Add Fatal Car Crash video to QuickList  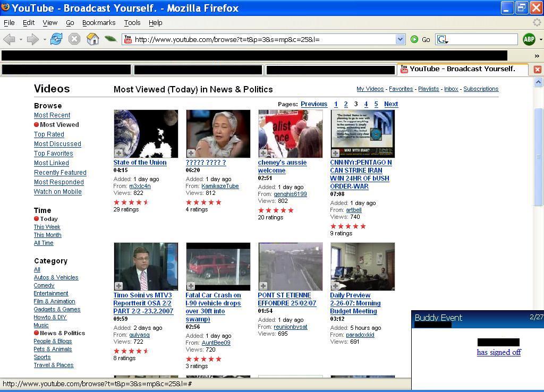tap(191, 286)
